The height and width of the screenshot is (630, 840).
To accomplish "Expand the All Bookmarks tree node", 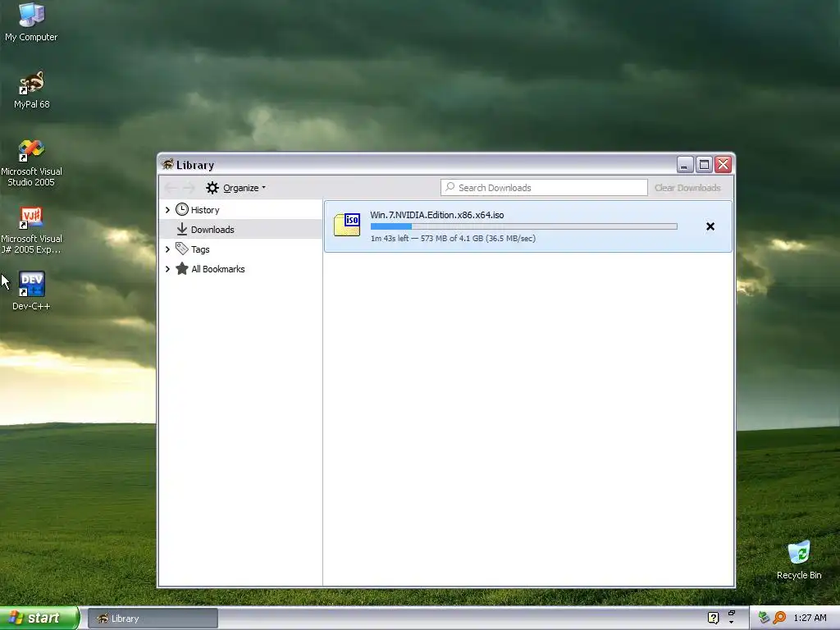I will [x=167, y=269].
